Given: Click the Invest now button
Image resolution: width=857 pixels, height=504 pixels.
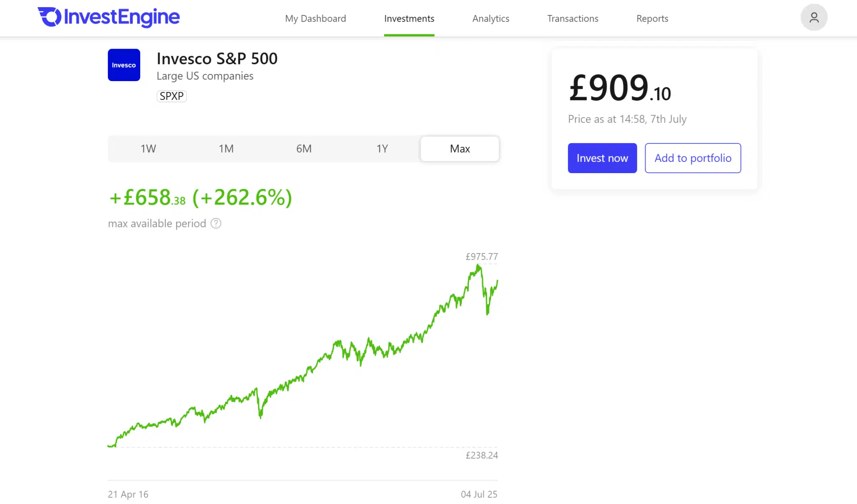Looking at the screenshot, I should click(602, 158).
